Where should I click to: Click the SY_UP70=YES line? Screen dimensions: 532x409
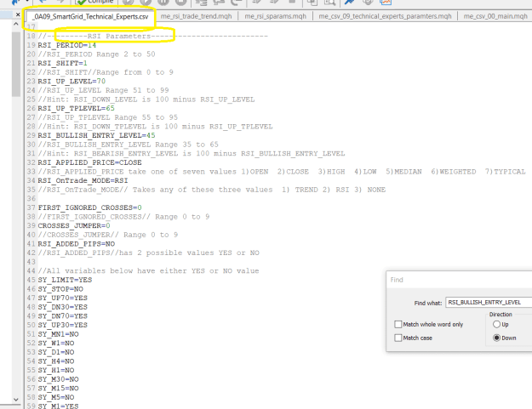[x=62, y=298]
